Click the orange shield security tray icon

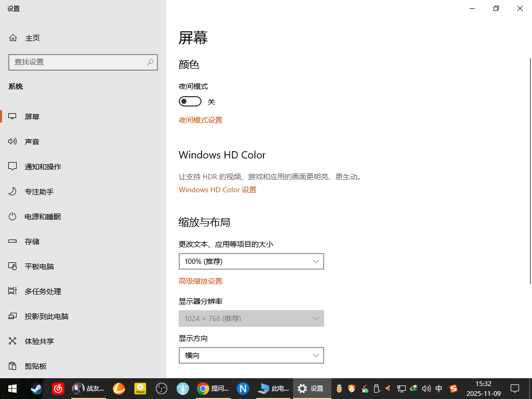pos(352,389)
